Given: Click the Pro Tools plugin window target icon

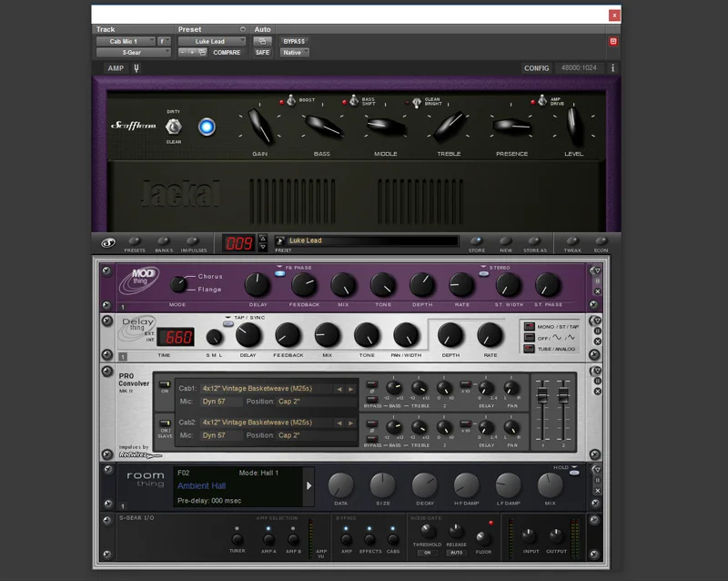Looking at the screenshot, I should [x=613, y=41].
